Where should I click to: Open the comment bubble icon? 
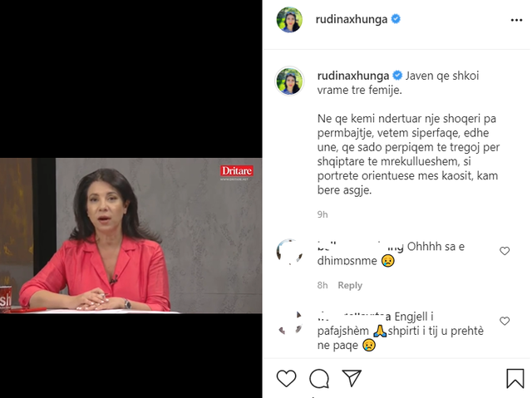(x=319, y=378)
